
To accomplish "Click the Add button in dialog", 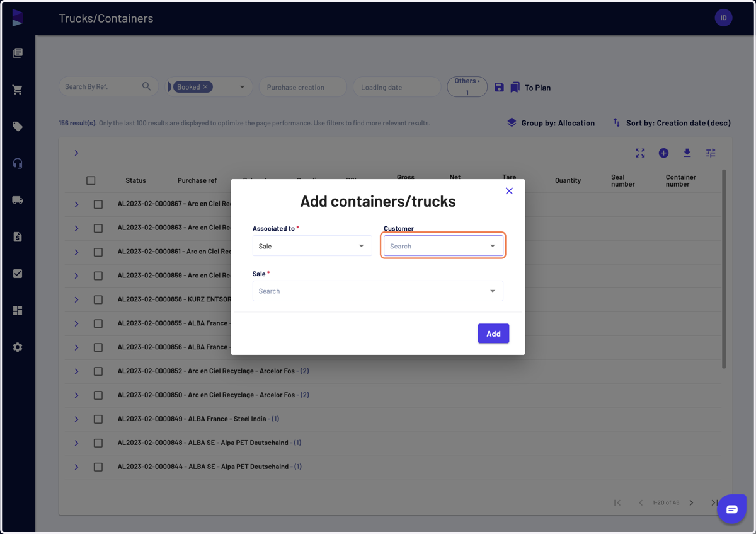I will click(493, 334).
